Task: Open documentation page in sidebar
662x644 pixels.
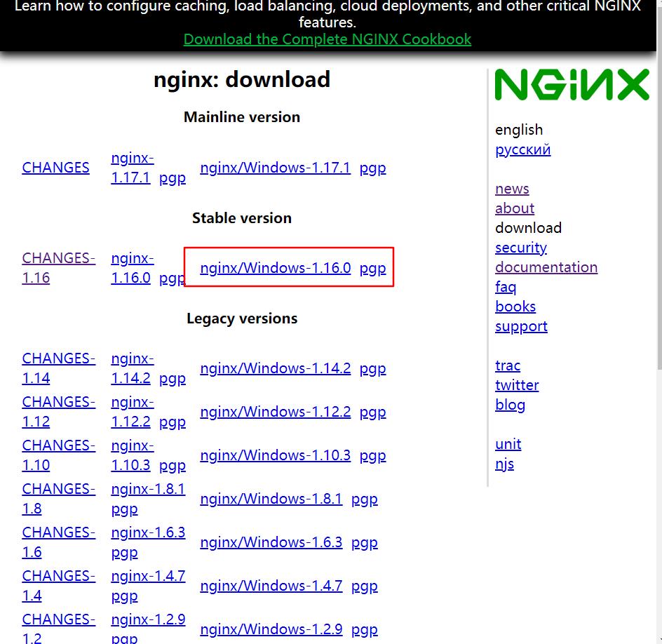Action: [546, 267]
